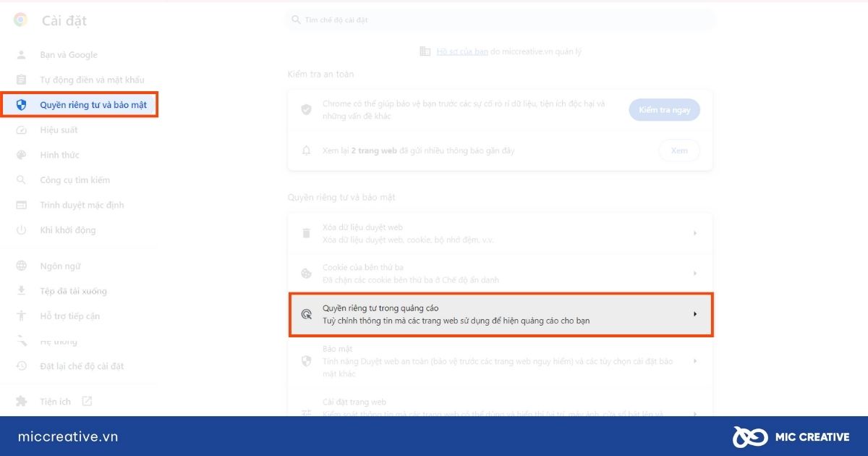This screenshot has height=456, width=868.
Task: Click the Hình thức palette icon
Action: [22, 155]
